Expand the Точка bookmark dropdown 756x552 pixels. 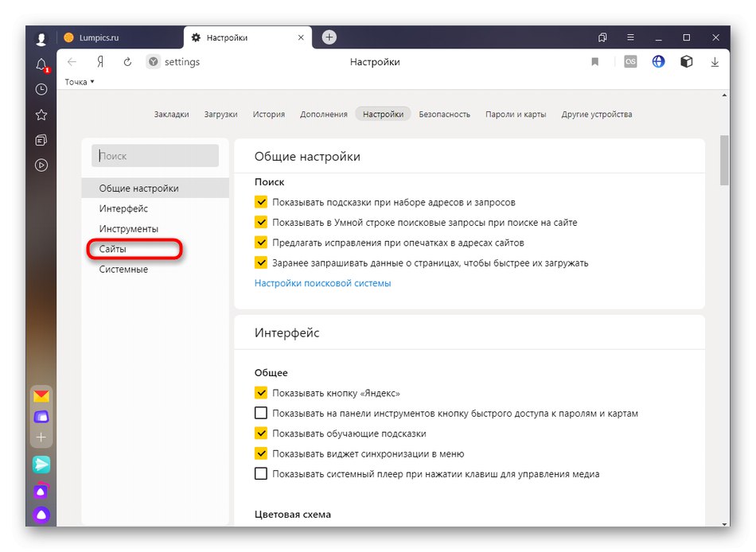tap(80, 82)
